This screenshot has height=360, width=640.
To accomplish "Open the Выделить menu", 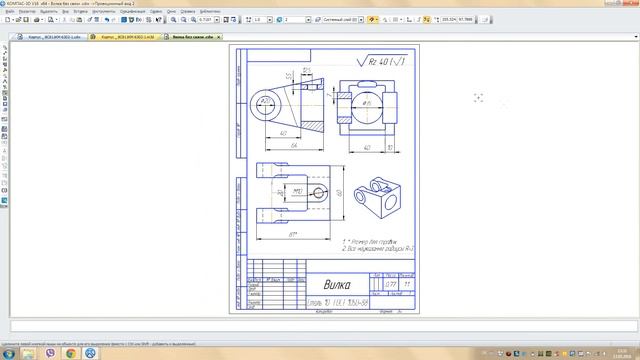I will [x=49, y=11].
